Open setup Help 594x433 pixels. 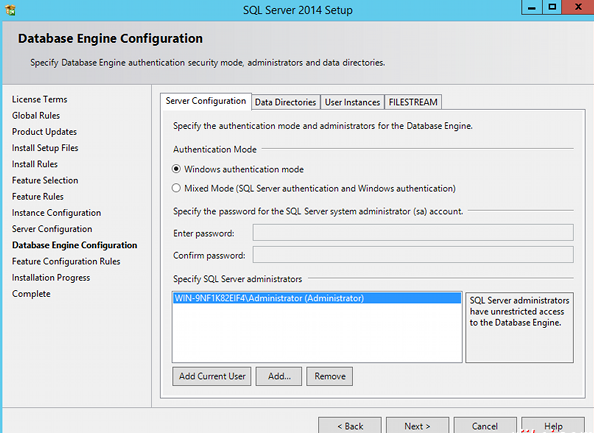click(x=553, y=426)
